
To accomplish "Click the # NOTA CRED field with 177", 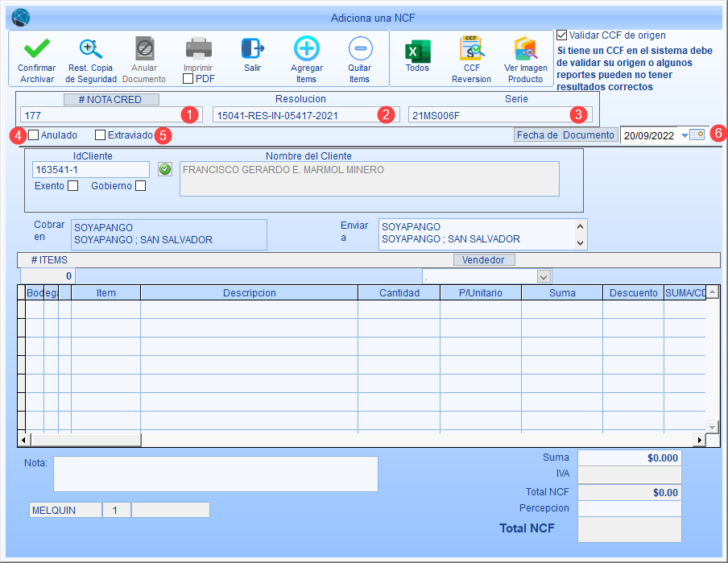I will coord(111,115).
